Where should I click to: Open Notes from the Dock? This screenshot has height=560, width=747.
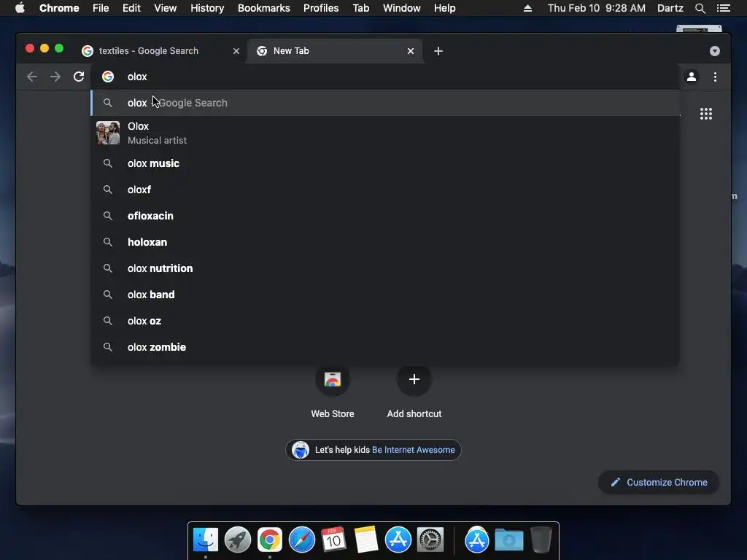tap(366, 540)
